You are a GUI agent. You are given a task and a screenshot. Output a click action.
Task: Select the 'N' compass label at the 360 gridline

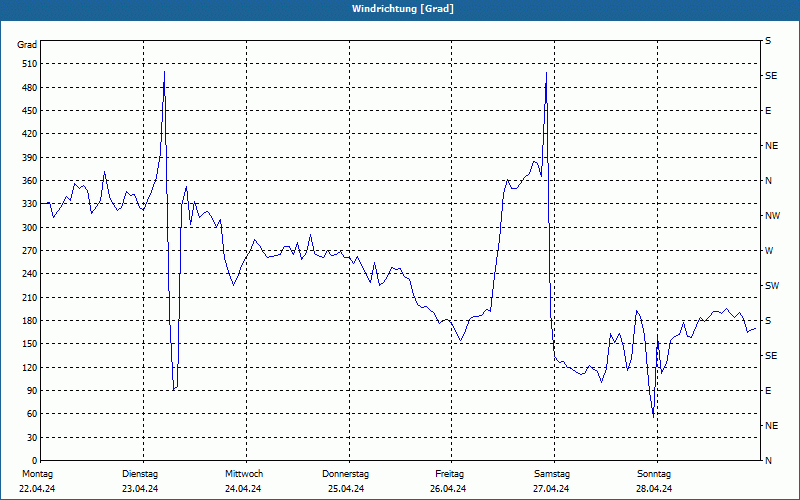point(769,181)
